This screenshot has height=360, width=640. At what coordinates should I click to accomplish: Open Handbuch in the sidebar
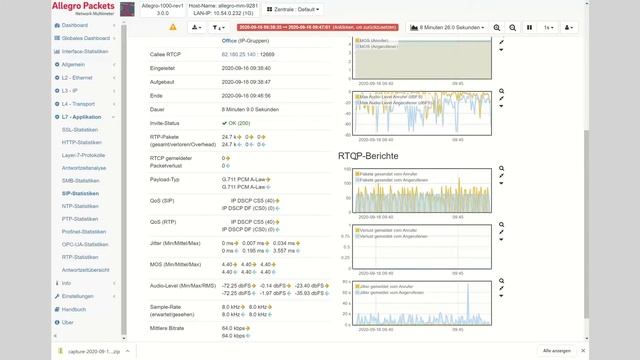(73, 309)
